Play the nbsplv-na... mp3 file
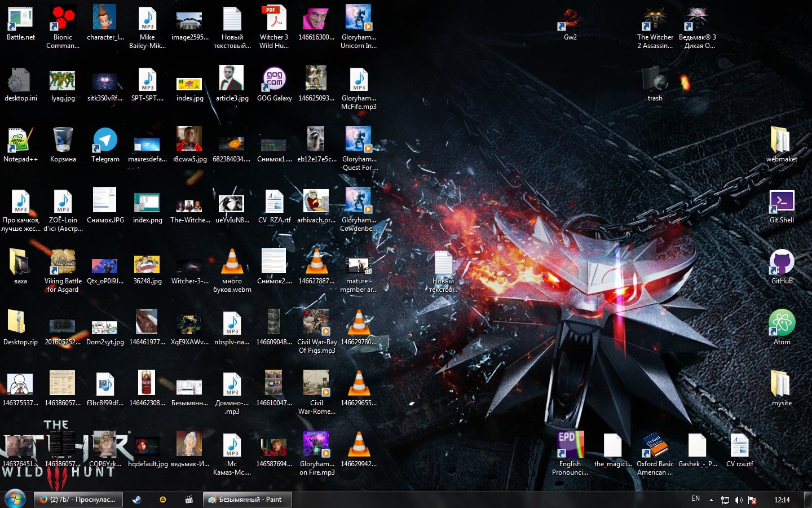Screen dimensions: 812x508 click(x=232, y=328)
